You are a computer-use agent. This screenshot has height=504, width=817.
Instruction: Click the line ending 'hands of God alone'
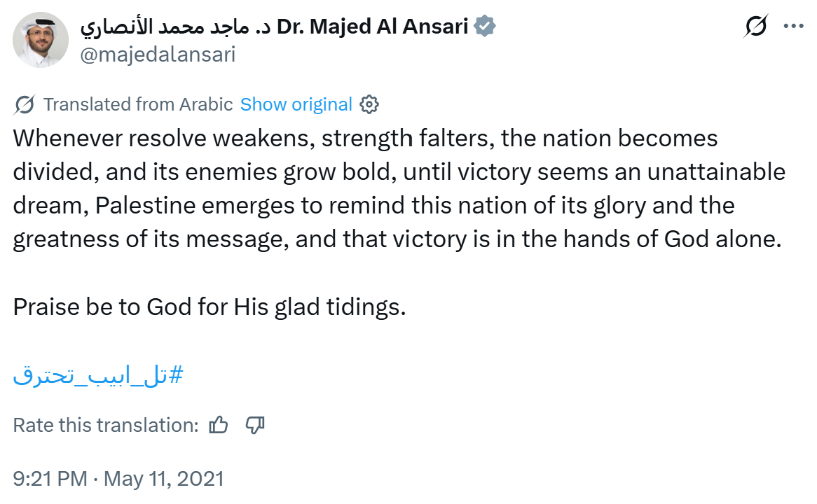point(397,239)
